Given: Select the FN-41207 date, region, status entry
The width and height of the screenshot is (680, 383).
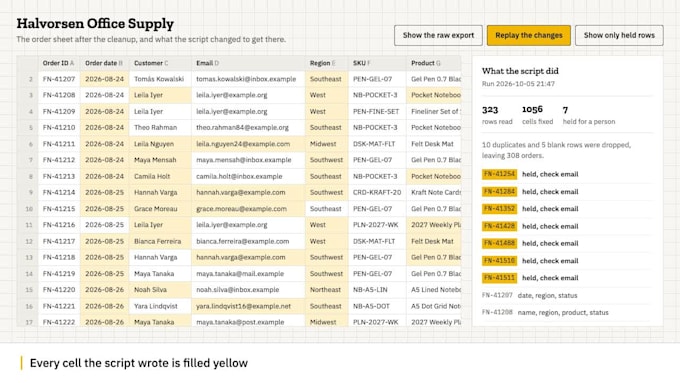Looking at the screenshot, I should coord(567,295).
